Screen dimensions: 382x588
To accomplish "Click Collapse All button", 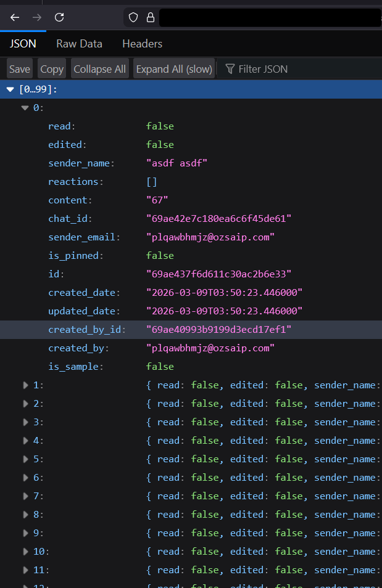I will pos(99,69).
